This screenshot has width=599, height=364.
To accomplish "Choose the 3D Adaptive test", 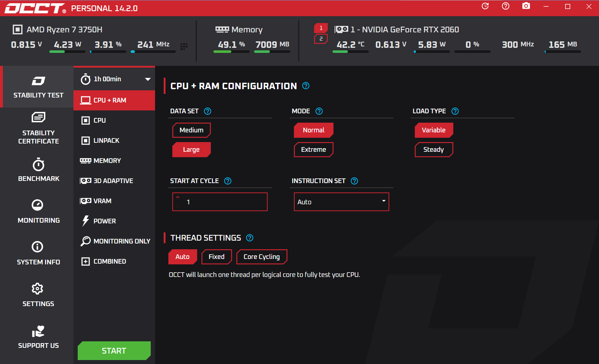I will (113, 181).
